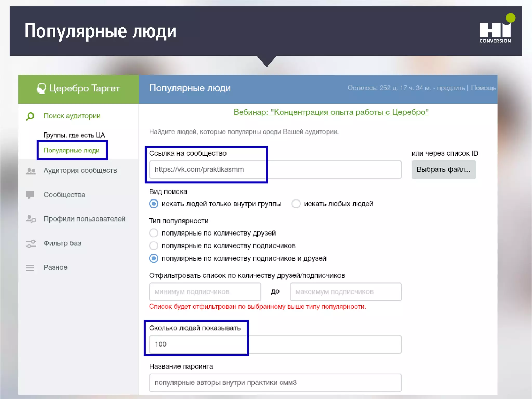This screenshot has height=399, width=532.
Task: Open the Аудитория сообществ menu section
Action: tap(80, 170)
